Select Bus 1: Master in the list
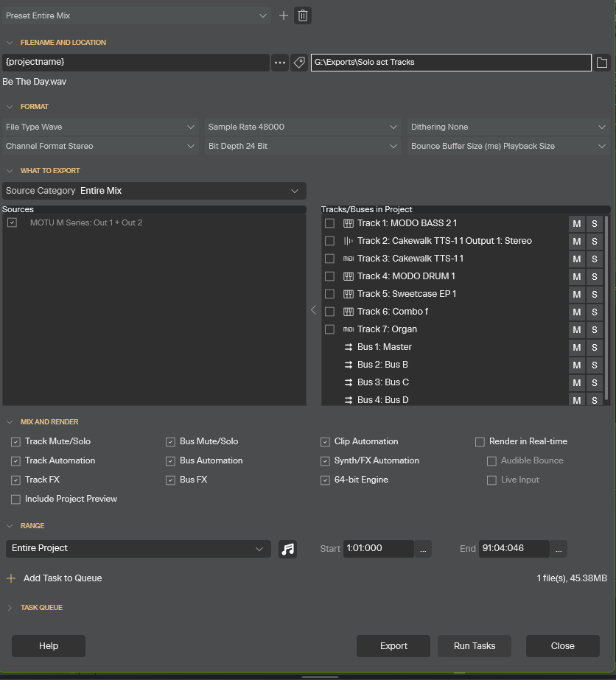Screen dimensions: 616x680 (x=384, y=347)
